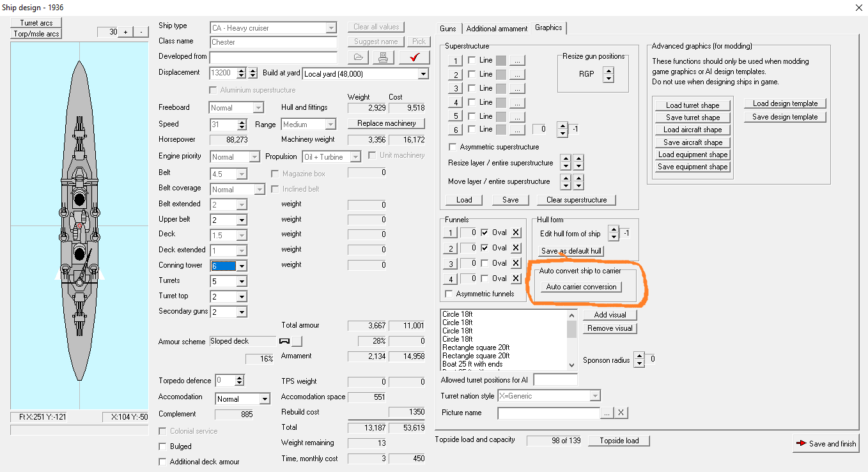
Task: Open Turrets armour dropdown
Action: [241, 282]
